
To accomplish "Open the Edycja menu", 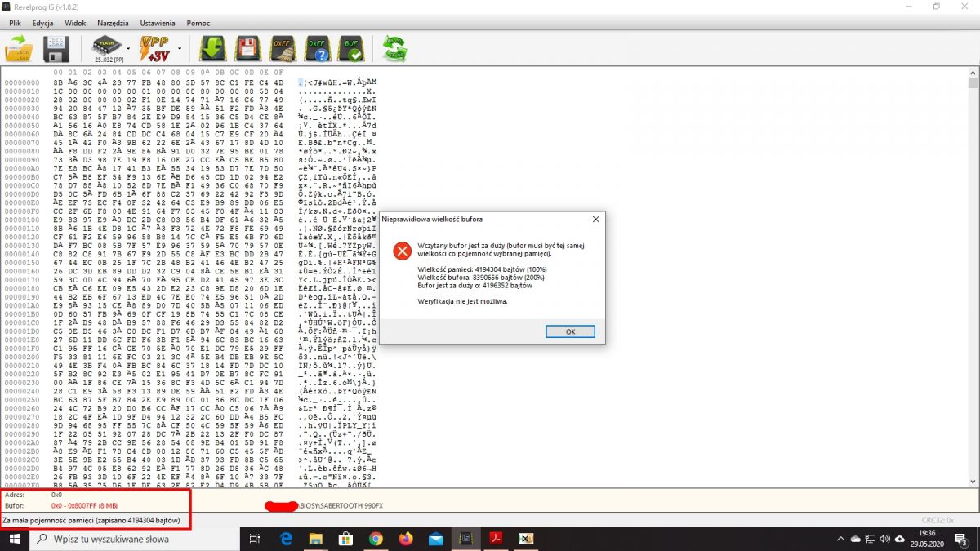I will (x=42, y=24).
